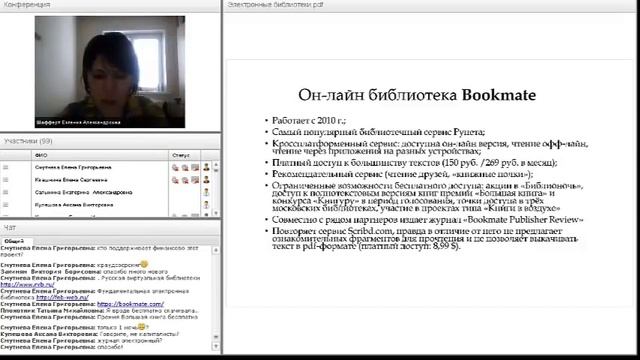Click middle red status icon in Смутнева row
This screenshot has width=640, height=360.
point(185,167)
